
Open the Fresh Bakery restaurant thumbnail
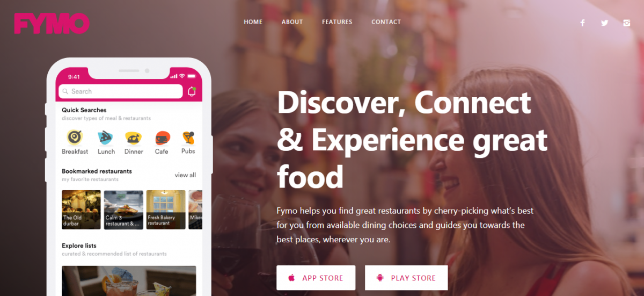166,210
